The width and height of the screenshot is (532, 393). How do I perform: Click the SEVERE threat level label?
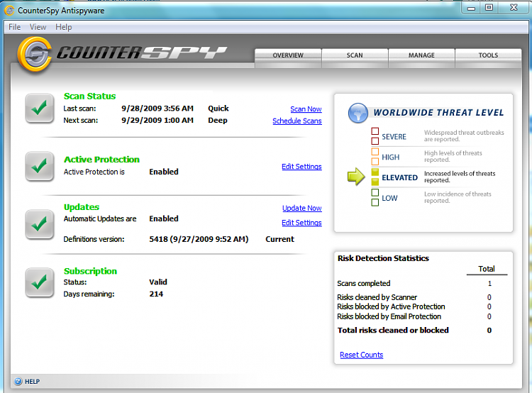(x=394, y=137)
